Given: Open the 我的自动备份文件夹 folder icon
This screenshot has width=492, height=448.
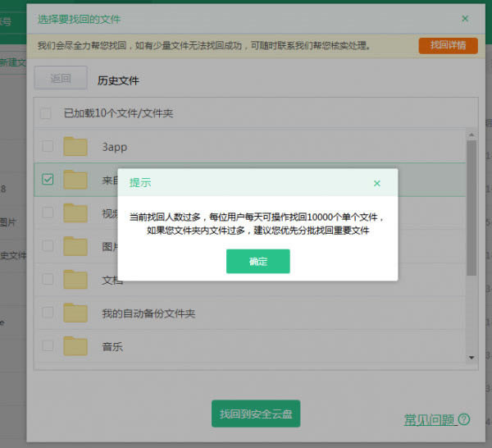Looking at the screenshot, I should pos(75,313).
